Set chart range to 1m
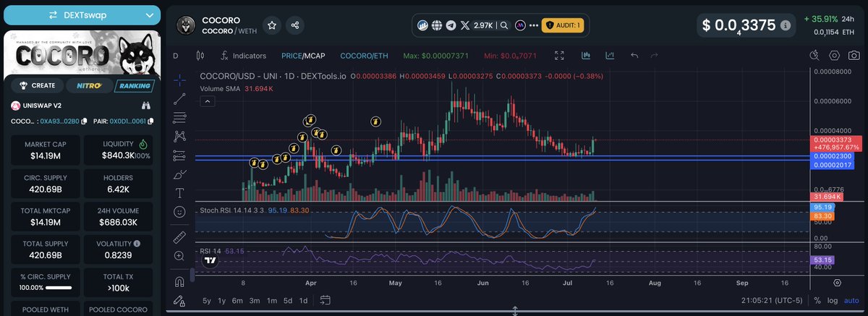This screenshot has width=868, height=316. tap(272, 301)
